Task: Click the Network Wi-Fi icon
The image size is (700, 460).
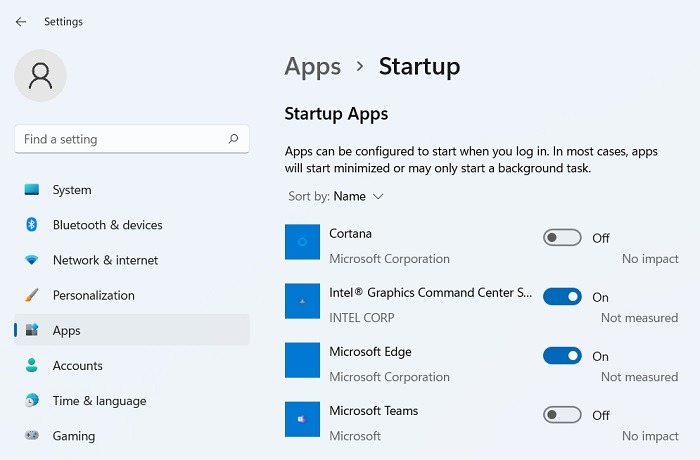Action: click(x=32, y=259)
